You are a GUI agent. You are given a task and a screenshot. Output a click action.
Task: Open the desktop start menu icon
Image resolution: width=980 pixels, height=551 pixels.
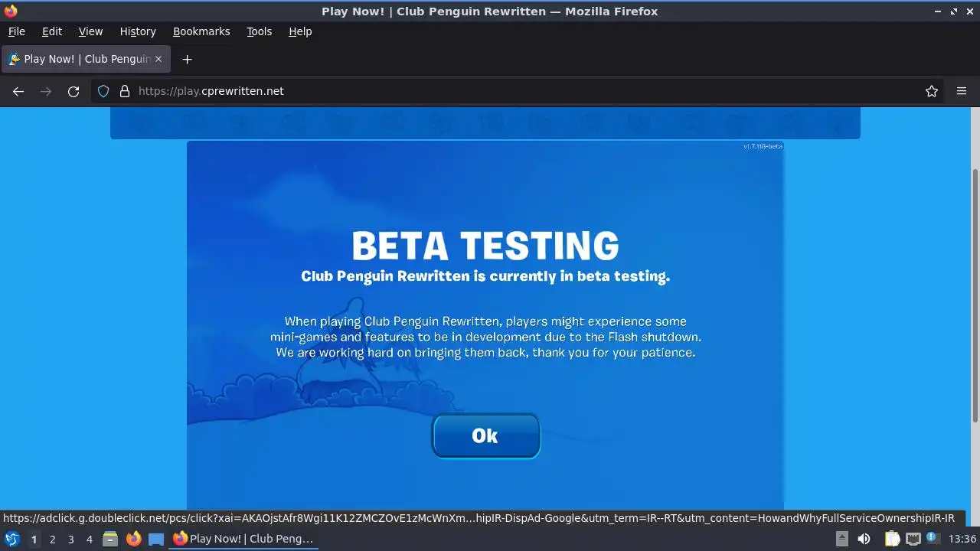[x=12, y=539]
